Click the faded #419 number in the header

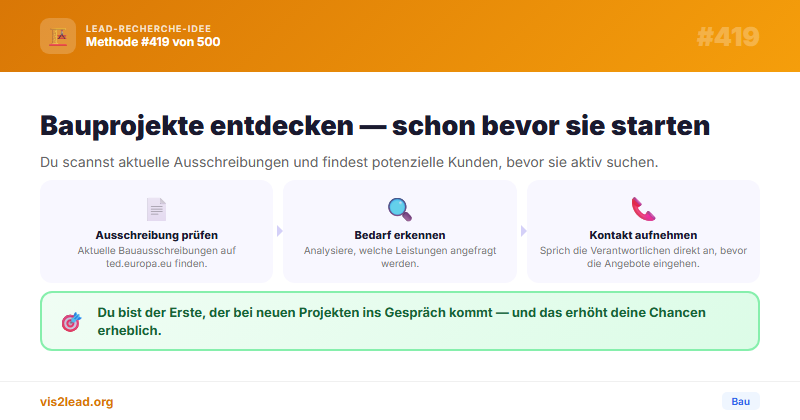click(728, 37)
